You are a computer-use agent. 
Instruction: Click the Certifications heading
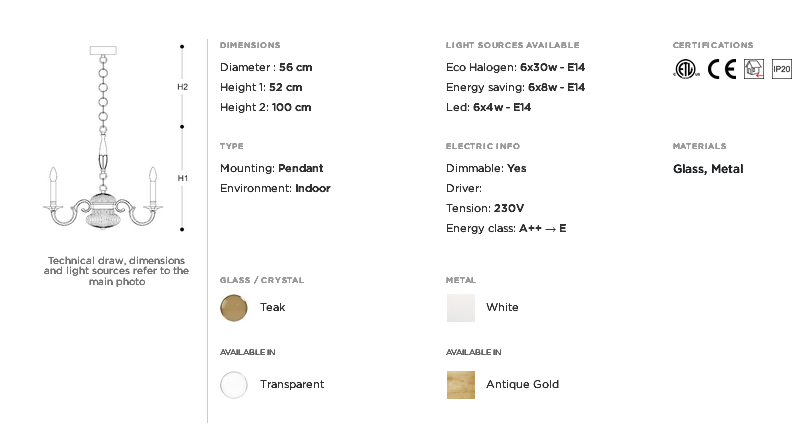(x=713, y=45)
